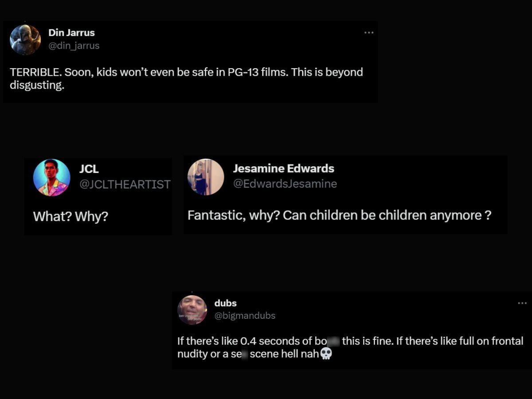Screen dimensions: 532x399
Task: Open the @bigmandubs handle
Action: [245, 316]
